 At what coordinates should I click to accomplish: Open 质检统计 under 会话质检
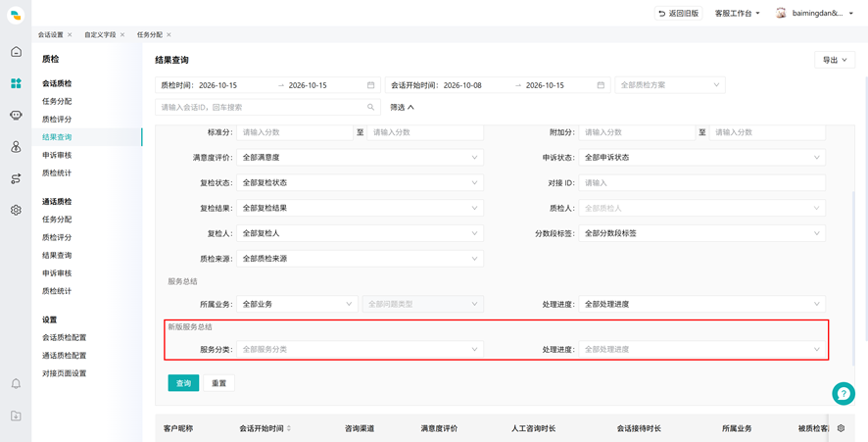[57, 172]
